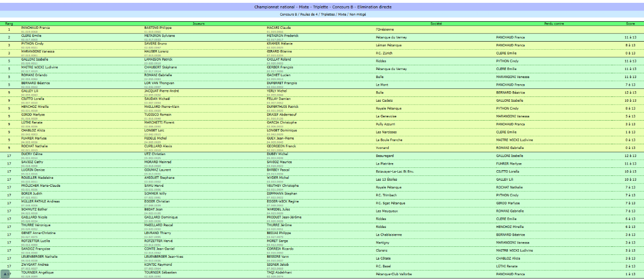The width and height of the screenshot is (644, 279).
Task: Click the club La Boule Franche
Action: (389, 140)
